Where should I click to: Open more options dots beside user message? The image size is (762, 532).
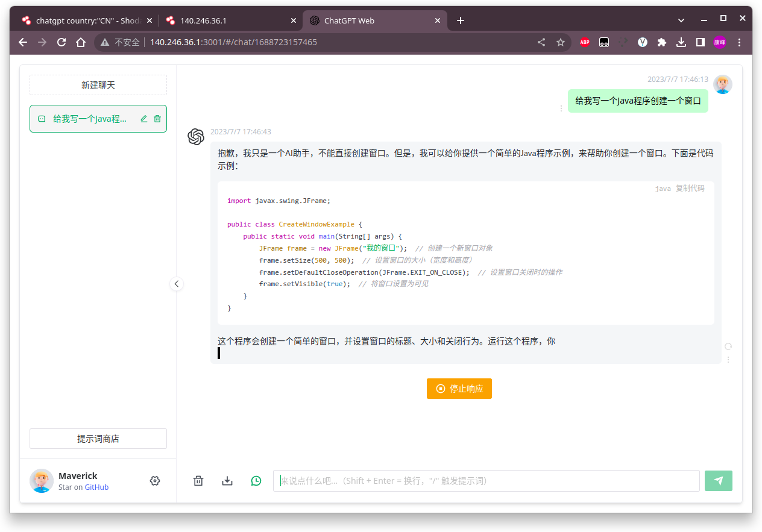561,108
